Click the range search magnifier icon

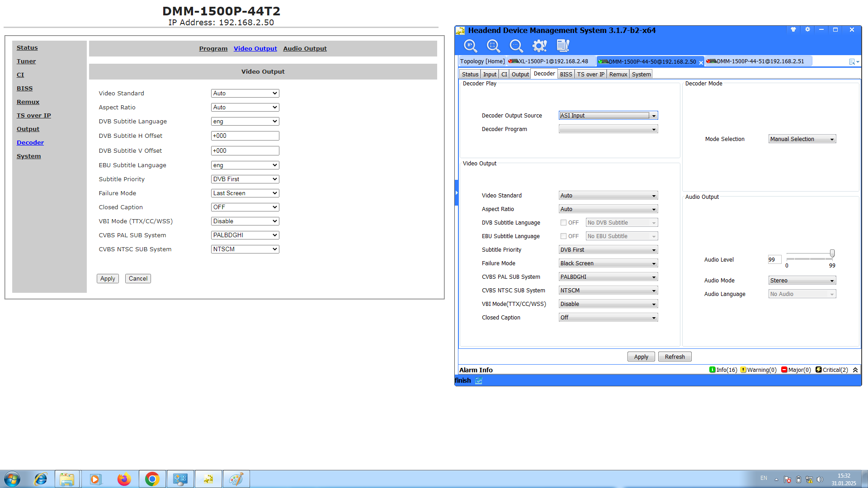pyautogui.click(x=493, y=46)
